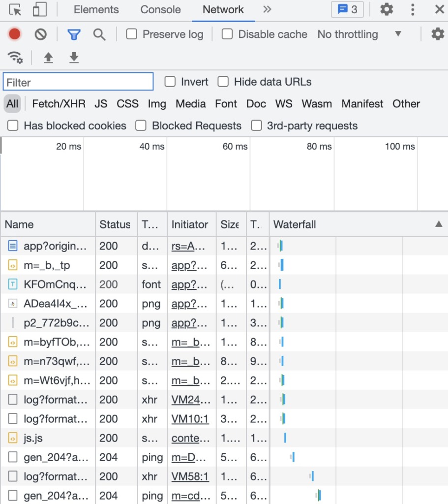Screen dimensions: 448x504
Task: Open the network search magnifier
Action: click(99, 34)
